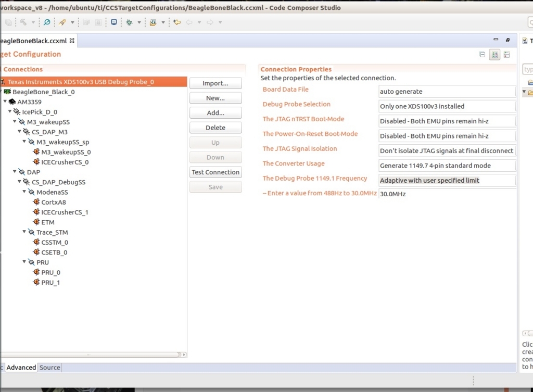The image size is (533, 392).
Task: Collapse the AM3359 tree node
Action: point(5,102)
